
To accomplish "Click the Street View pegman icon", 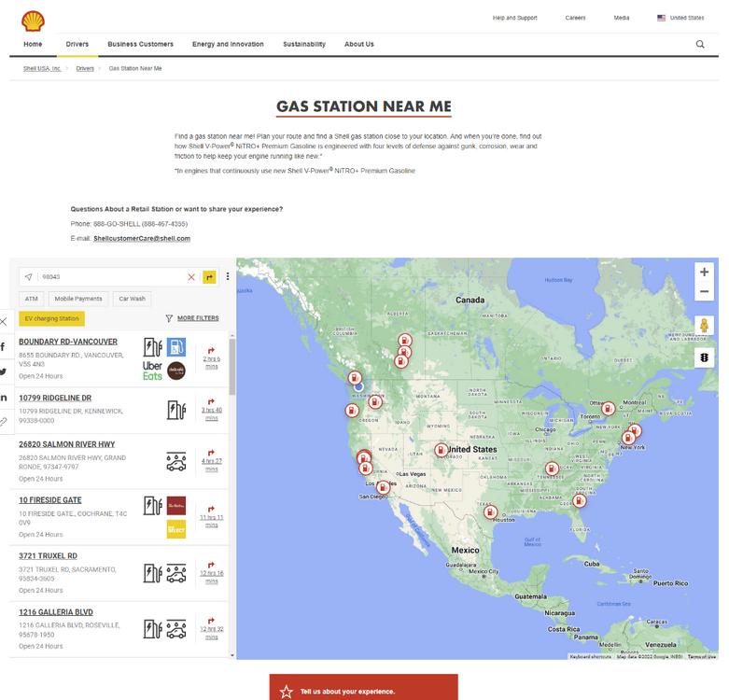I will pos(704,326).
